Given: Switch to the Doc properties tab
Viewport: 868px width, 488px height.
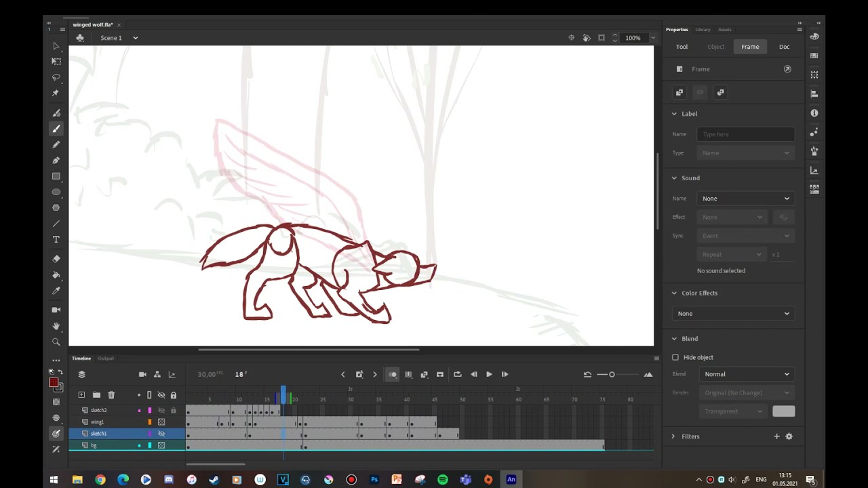Looking at the screenshot, I should [x=784, y=47].
